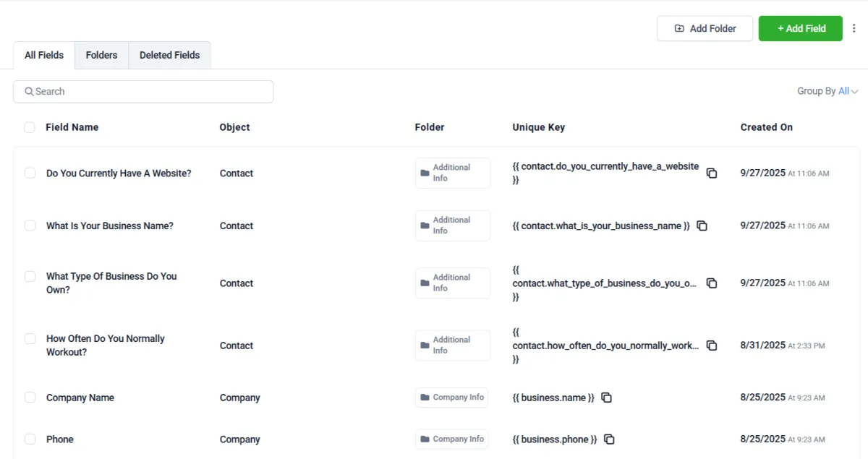Select the Phone field checkbox

pos(30,439)
